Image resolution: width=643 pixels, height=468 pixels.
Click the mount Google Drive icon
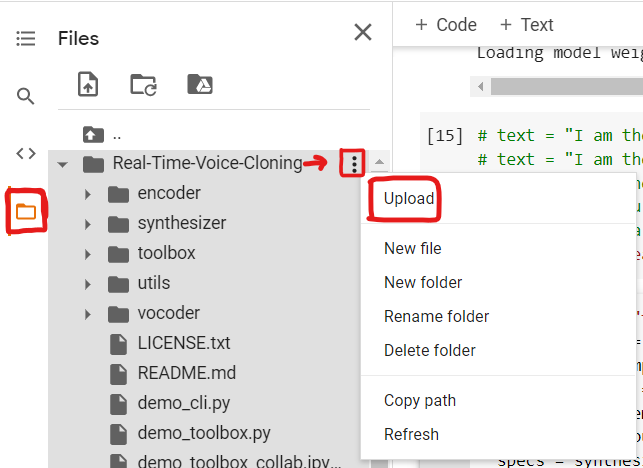tap(200, 84)
